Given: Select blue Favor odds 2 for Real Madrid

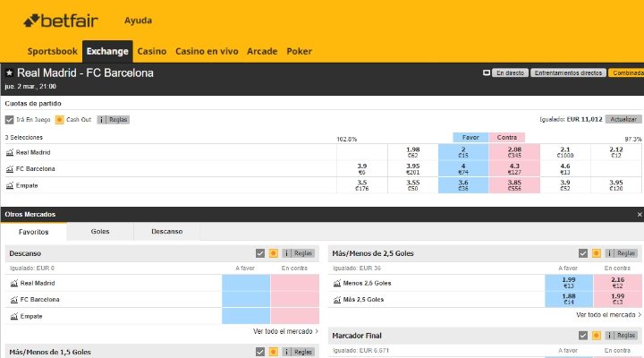Looking at the screenshot, I should click(x=463, y=152).
